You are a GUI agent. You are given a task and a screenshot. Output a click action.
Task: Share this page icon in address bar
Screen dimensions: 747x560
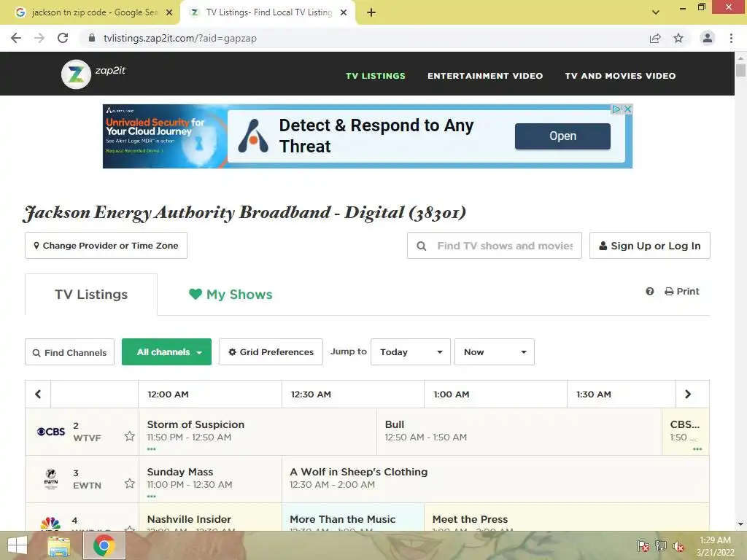tap(655, 38)
